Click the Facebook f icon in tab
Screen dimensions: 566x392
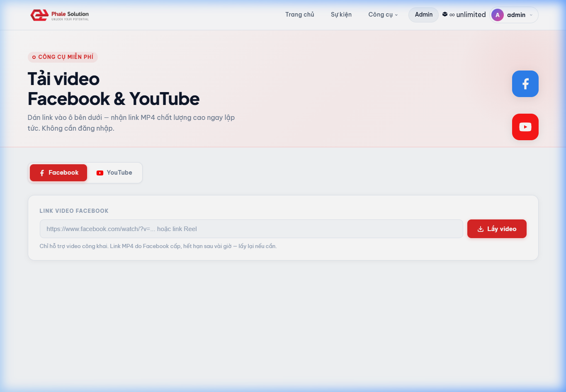tap(42, 173)
